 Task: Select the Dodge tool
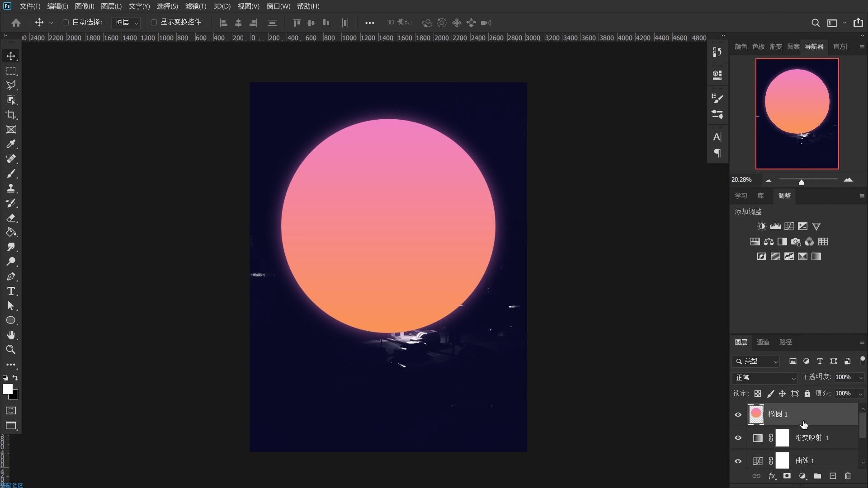click(x=11, y=262)
